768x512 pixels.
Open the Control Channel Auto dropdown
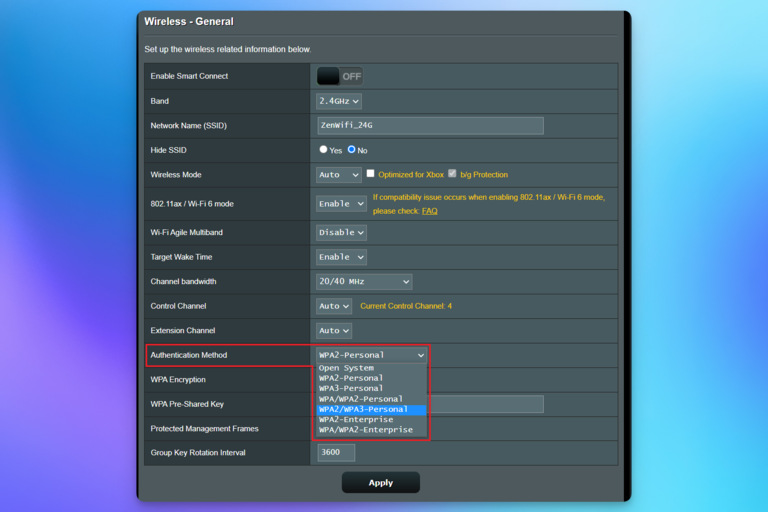(334, 306)
